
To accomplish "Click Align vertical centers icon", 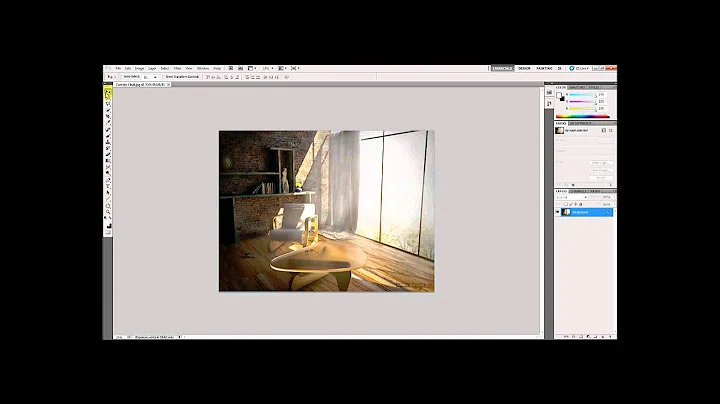I will (x=213, y=77).
